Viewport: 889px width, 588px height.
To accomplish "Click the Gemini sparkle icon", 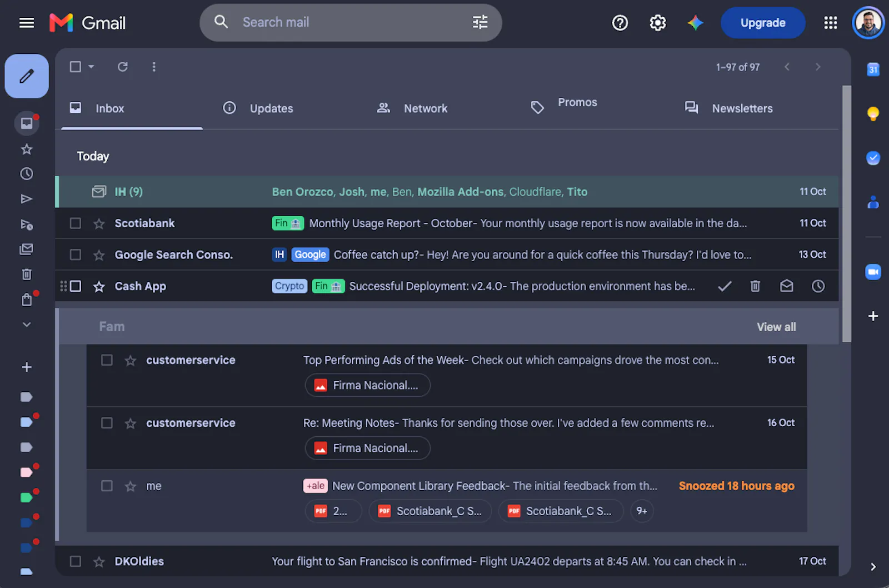I will pyautogui.click(x=696, y=23).
